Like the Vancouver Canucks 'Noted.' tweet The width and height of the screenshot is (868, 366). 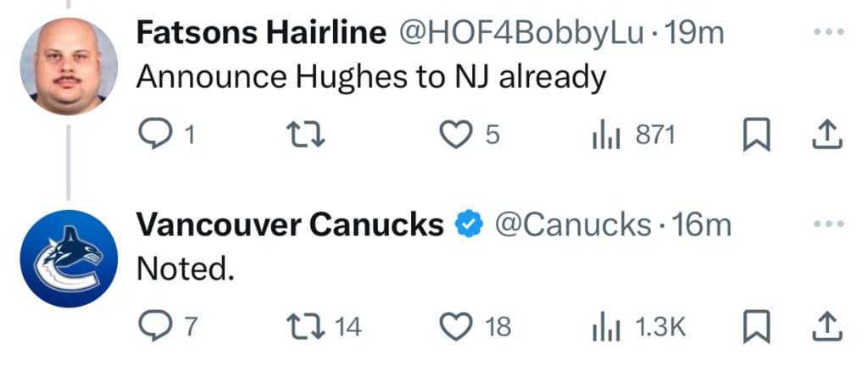click(457, 325)
